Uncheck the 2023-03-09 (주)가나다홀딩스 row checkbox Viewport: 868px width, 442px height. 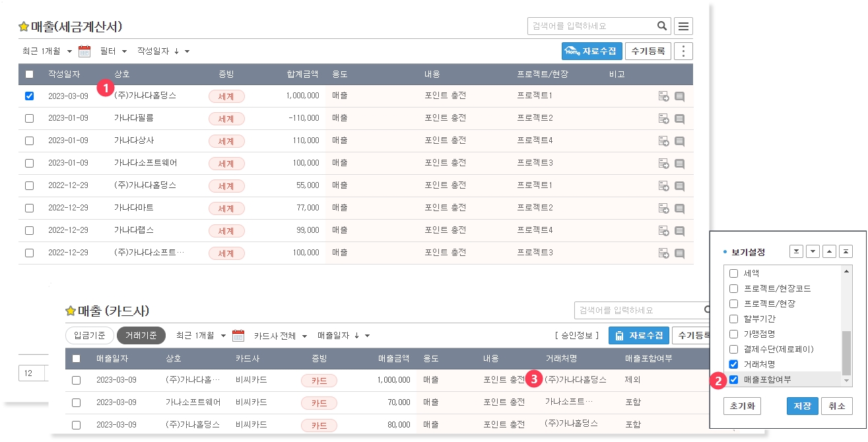(x=29, y=96)
